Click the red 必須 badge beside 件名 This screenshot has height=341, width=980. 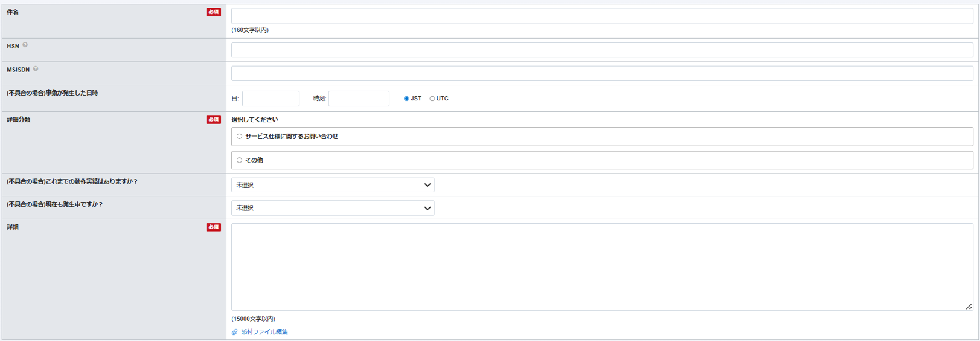213,12
